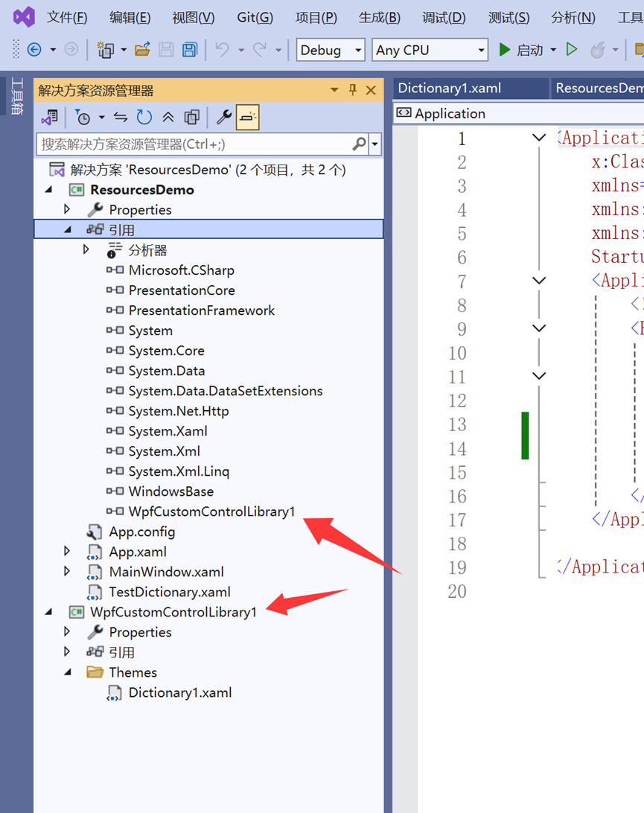This screenshot has width=644, height=813.
Task: Collapse all nodes in Solution Explorer
Action: pos(168,118)
